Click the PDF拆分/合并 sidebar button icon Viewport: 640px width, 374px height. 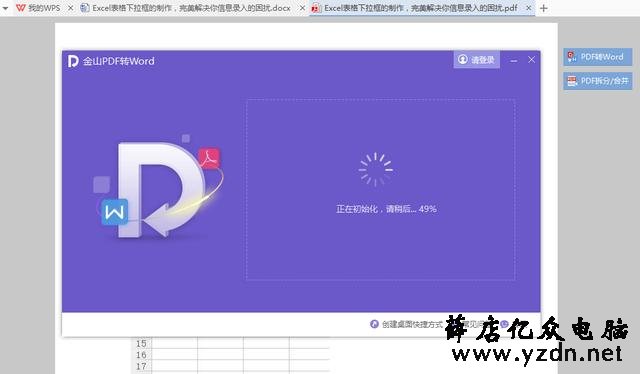pos(572,81)
